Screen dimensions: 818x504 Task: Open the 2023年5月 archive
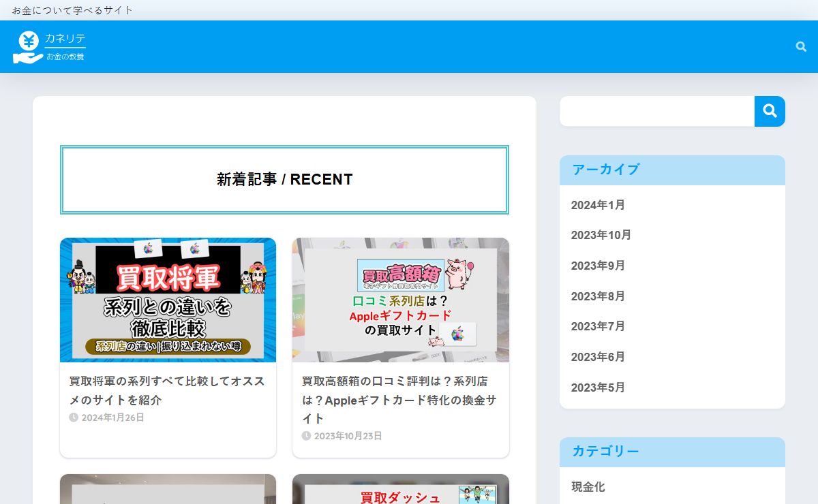tap(598, 388)
